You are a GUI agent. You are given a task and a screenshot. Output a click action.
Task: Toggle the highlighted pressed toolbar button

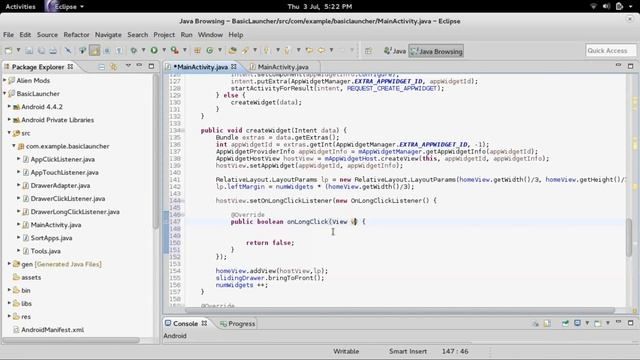(95, 51)
